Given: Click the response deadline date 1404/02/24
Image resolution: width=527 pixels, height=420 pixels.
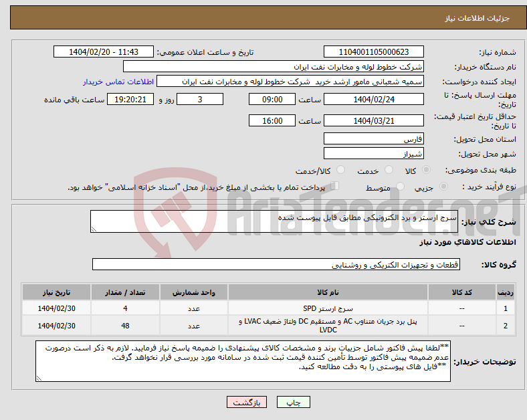Looking at the screenshot, I should click(373, 100).
